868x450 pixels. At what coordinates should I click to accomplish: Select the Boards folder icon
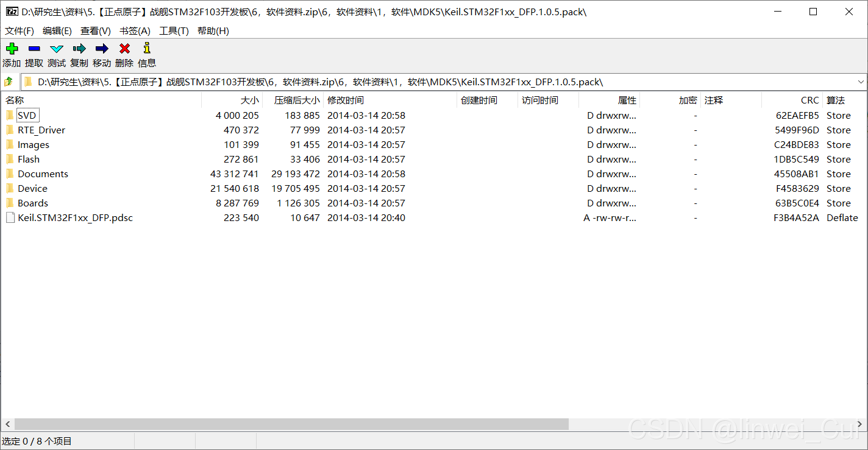click(10, 203)
